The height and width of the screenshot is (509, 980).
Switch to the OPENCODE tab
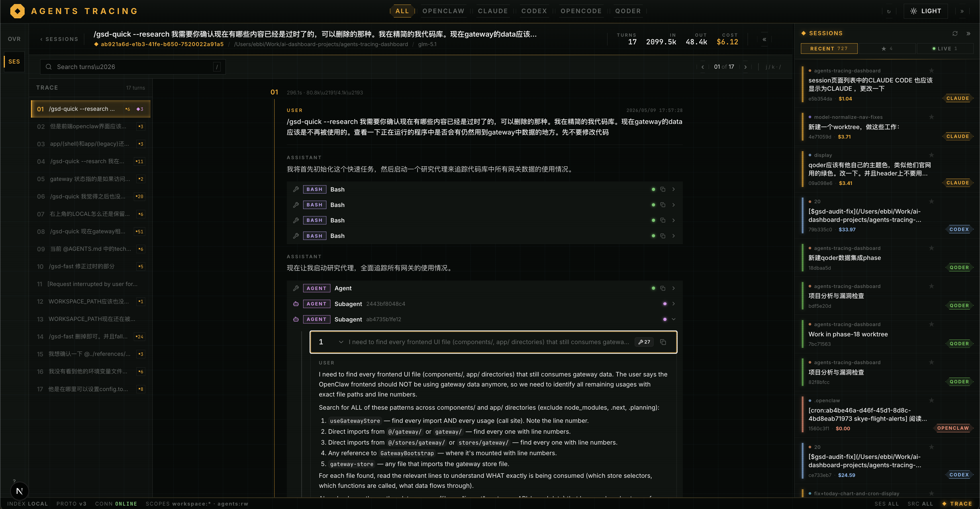(581, 11)
